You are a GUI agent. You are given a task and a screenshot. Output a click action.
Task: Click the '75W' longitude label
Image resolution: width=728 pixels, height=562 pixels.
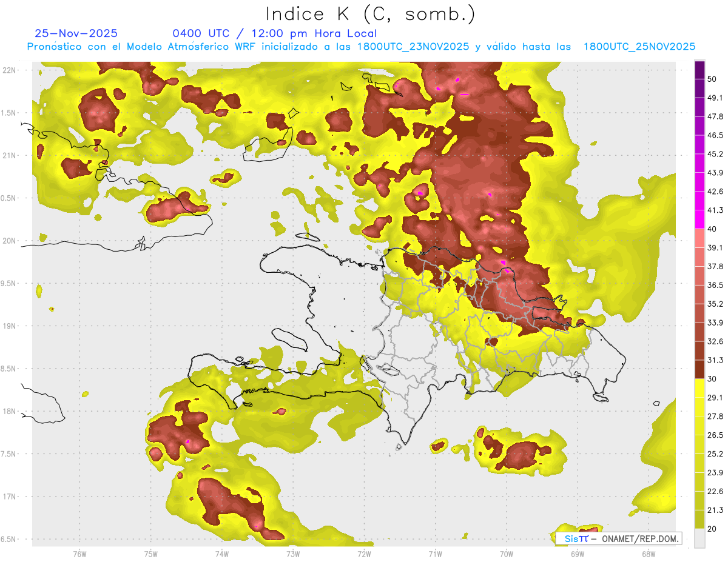[x=151, y=554]
